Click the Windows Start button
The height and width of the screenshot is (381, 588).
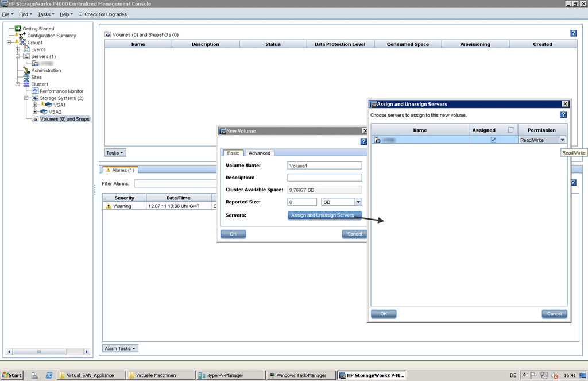pyautogui.click(x=12, y=375)
